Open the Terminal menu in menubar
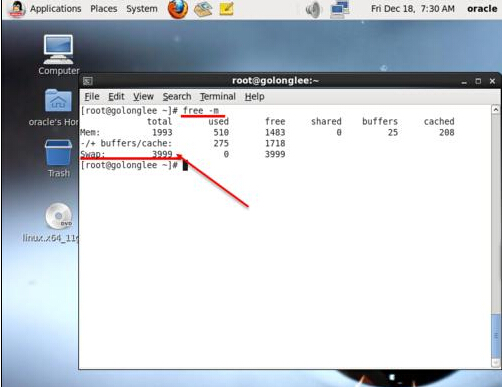This screenshot has height=387, width=502. (x=218, y=97)
